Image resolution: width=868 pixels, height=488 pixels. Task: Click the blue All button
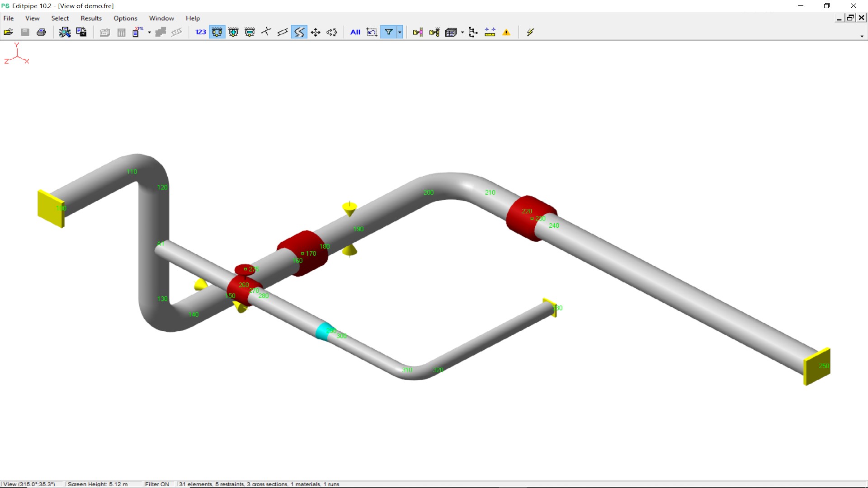355,32
